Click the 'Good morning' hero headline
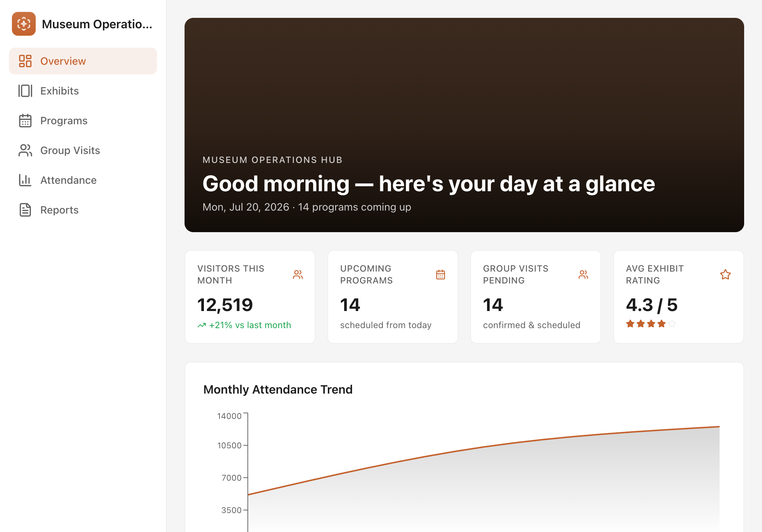762x532 pixels. coord(429,184)
